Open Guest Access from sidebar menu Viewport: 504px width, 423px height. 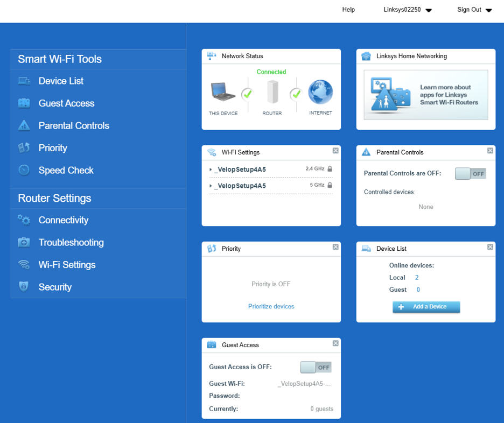click(67, 103)
